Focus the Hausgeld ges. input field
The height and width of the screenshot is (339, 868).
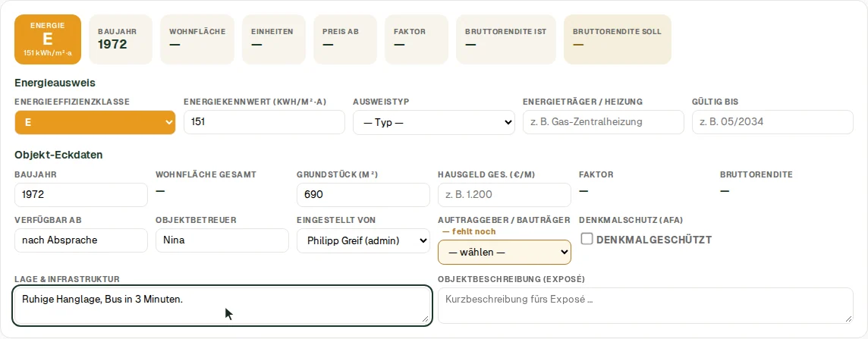pyautogui.click(x=505, y=195)
